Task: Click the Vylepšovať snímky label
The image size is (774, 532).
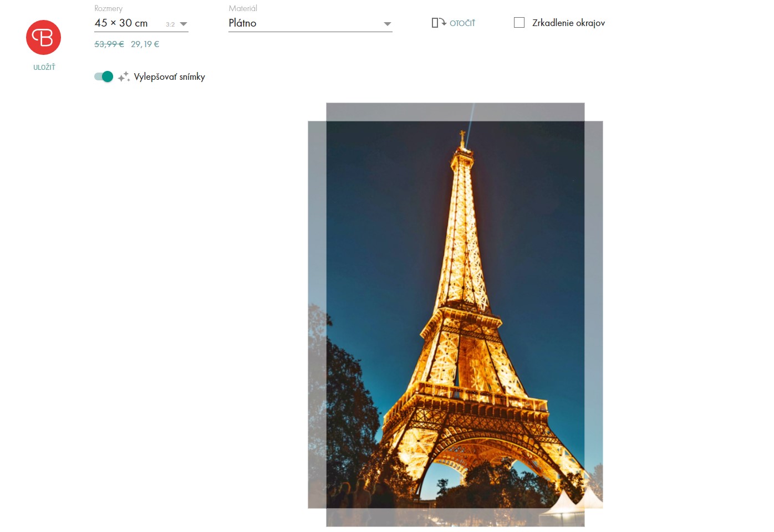Action: (170, 77)
